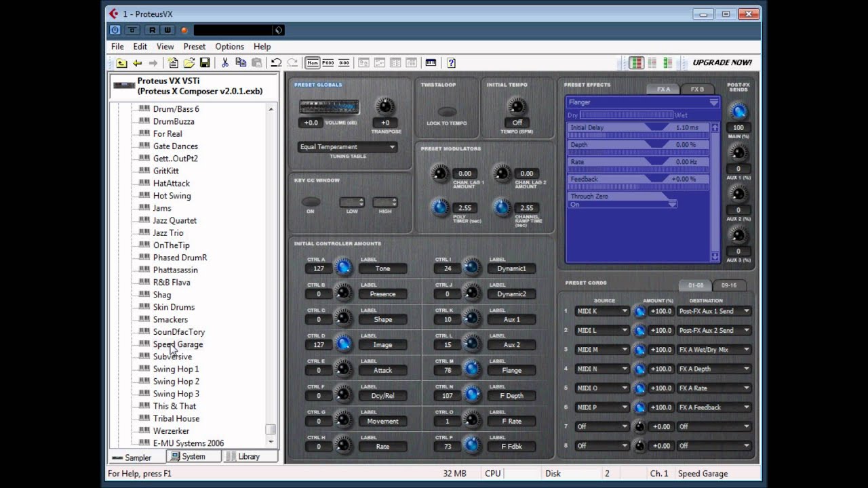Select the Tribal House preset
The width and height of the screenshot is (868, 488).
(x=176, y=418)
